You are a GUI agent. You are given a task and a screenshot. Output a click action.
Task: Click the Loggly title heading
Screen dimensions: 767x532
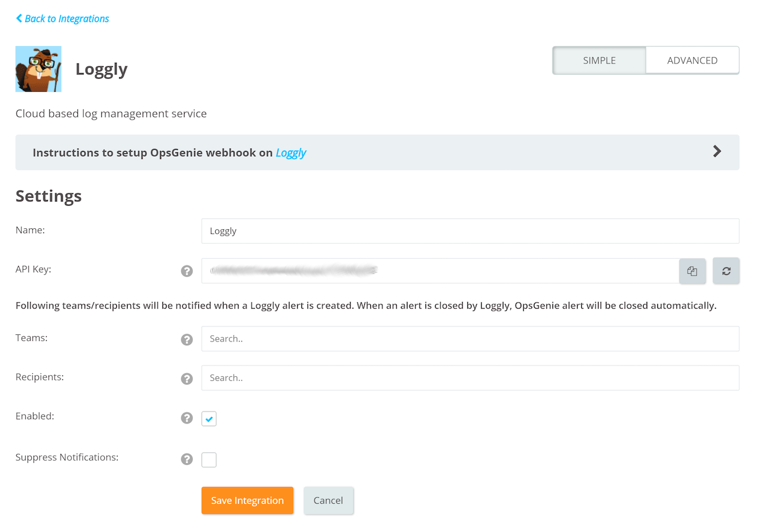point(101,69)
